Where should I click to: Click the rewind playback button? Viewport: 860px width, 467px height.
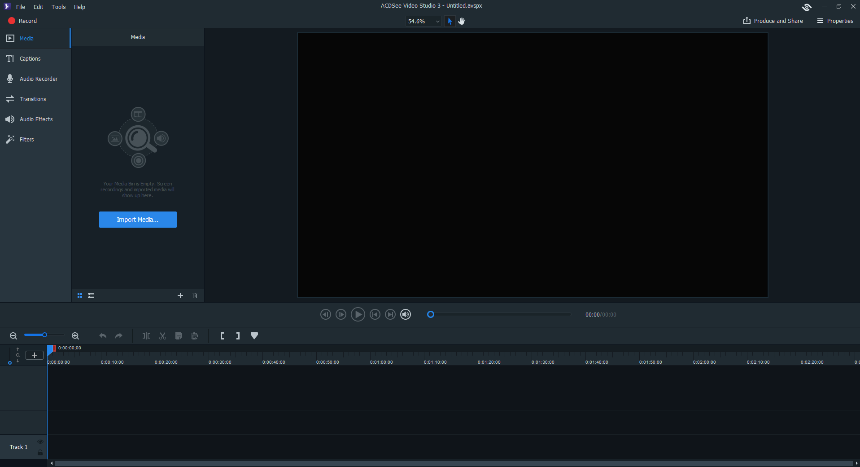tap(325, 314)
